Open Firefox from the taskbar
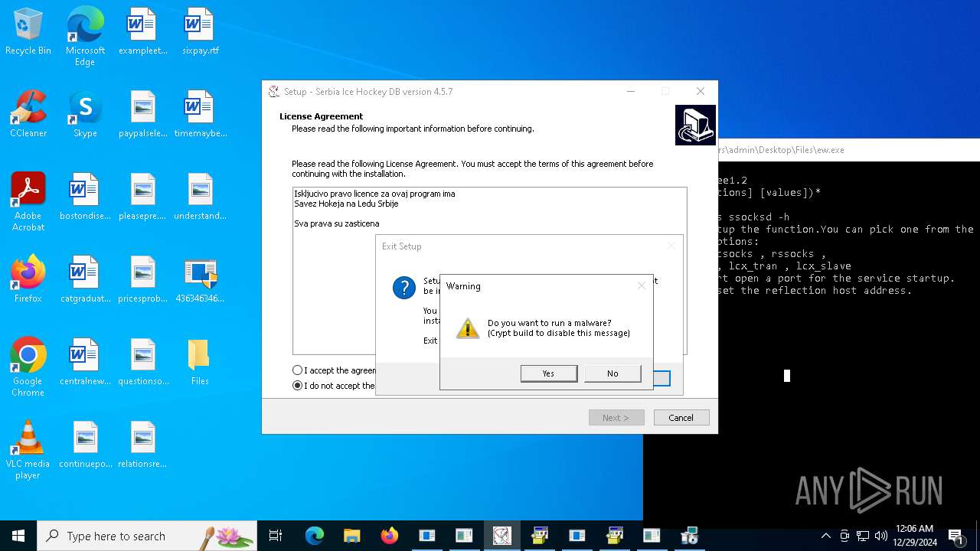This screenshot has height=551, width=980. coord(389,536)
